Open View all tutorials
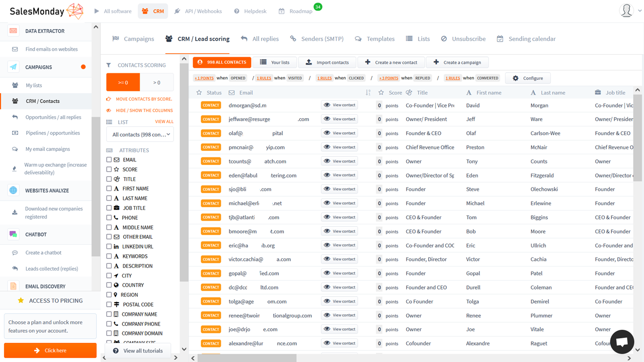The width and height of the screenshot is (644, 362). (x=138, y=351)
